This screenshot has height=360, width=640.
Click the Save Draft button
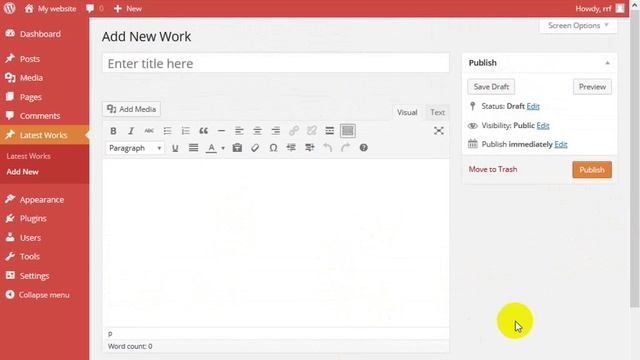491,87
